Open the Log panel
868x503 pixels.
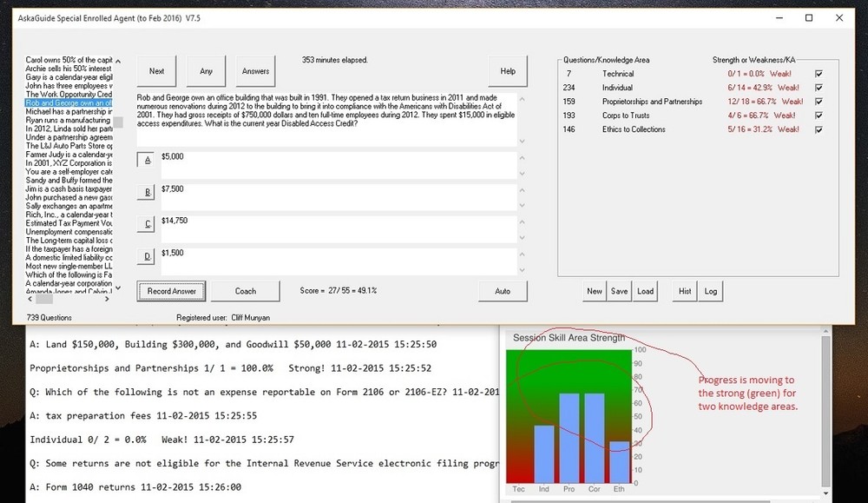(x=712, y=291)
